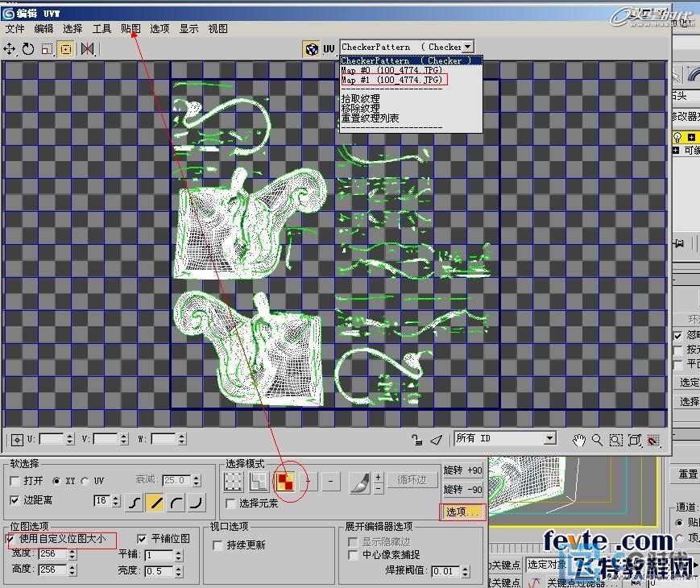Click the 宽度 spinner arrows
Screen dimensions: 700x588
pyautogui.click(x=72, y=554)
